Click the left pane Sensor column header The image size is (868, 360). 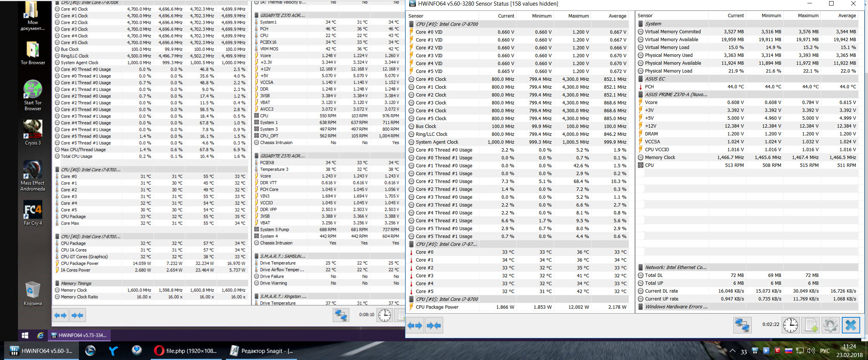[x=442, y=16]
